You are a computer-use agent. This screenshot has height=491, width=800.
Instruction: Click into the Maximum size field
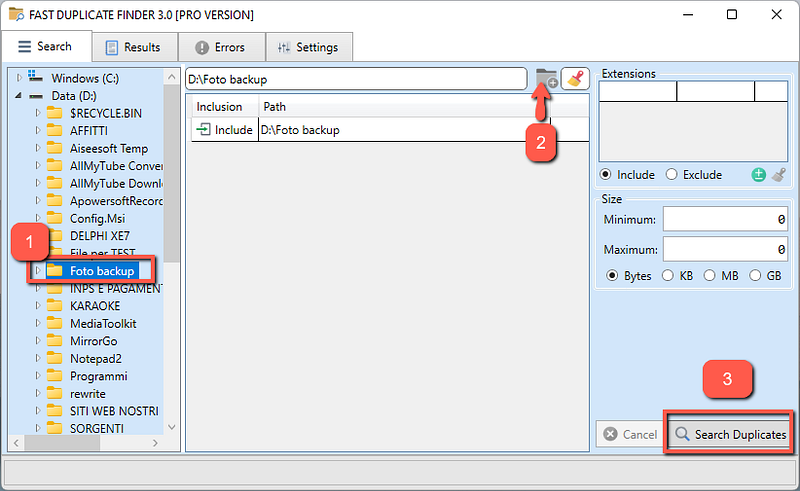click(725, 250)
